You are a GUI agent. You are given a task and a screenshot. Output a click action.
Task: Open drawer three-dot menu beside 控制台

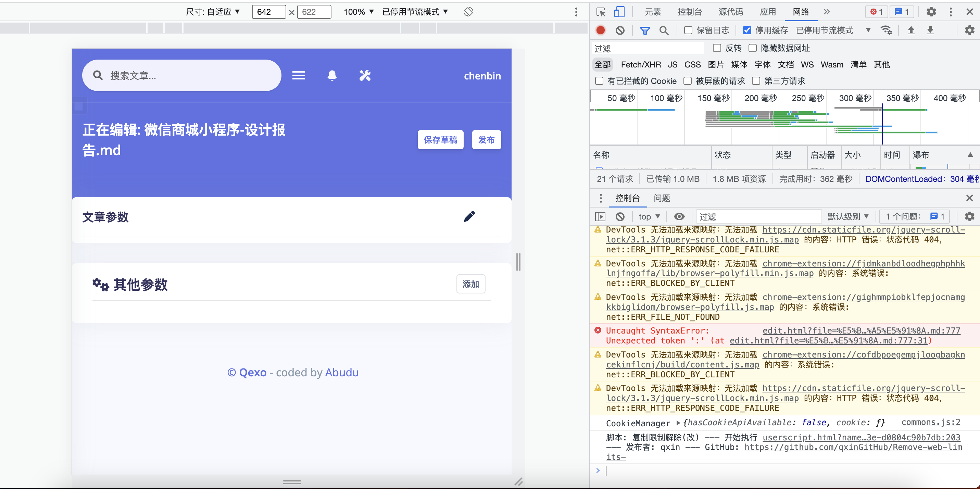[600, 198]
